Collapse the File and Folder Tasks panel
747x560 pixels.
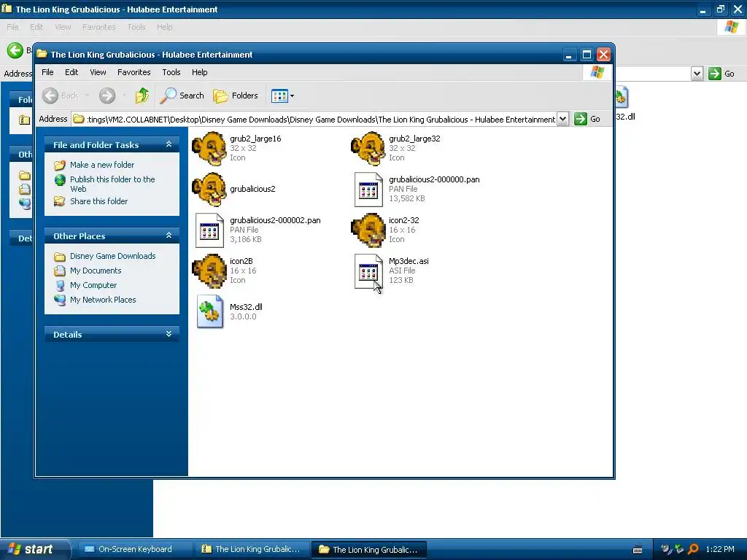pos(169,144)
